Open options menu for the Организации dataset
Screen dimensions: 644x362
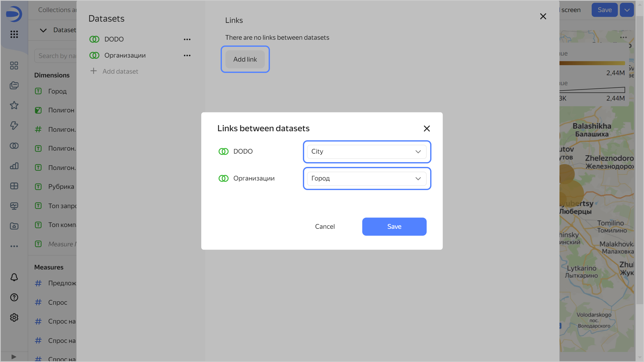pyautogui.click(x=187, y=55)
